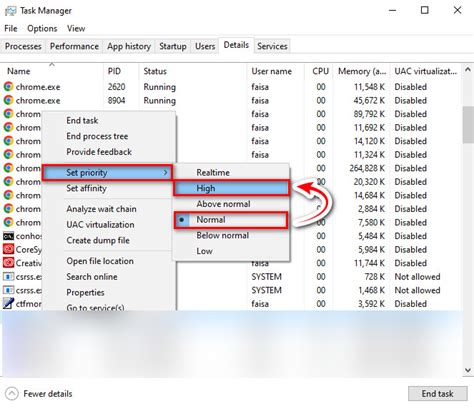Expand the Set priority submenu
Viewport: 474px width, 411px height.
point(107,173)
